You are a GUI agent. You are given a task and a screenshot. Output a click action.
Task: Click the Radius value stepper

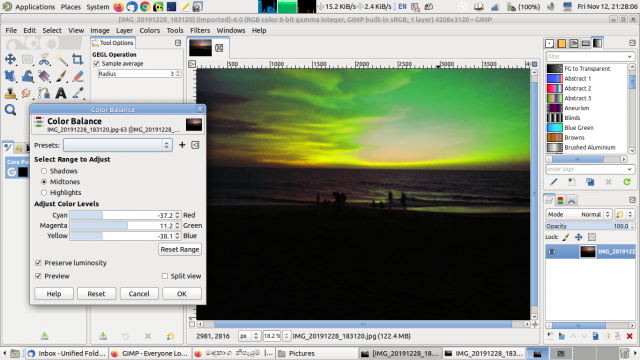[178, 73]
